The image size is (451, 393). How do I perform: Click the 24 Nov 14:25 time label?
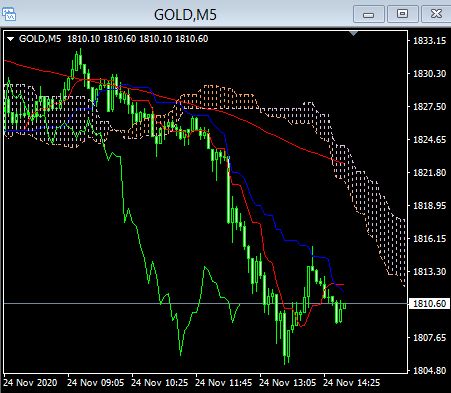351,382
